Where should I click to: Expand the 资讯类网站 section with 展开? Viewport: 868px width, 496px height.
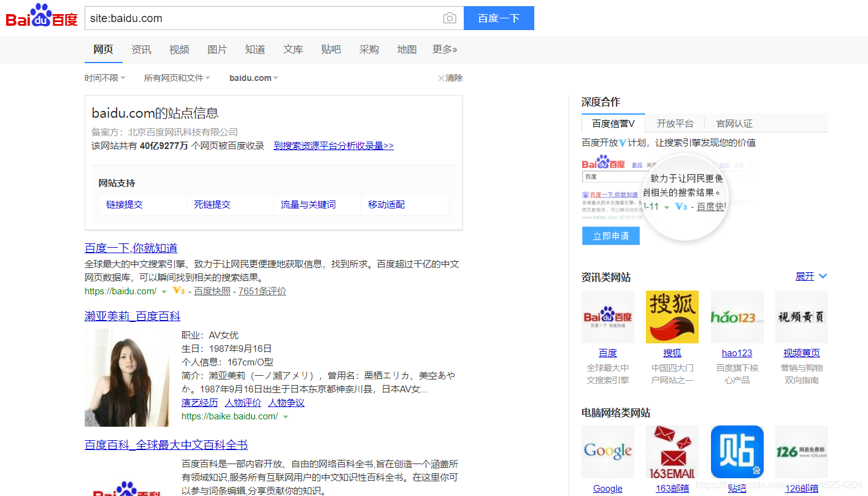coord(811,277)
